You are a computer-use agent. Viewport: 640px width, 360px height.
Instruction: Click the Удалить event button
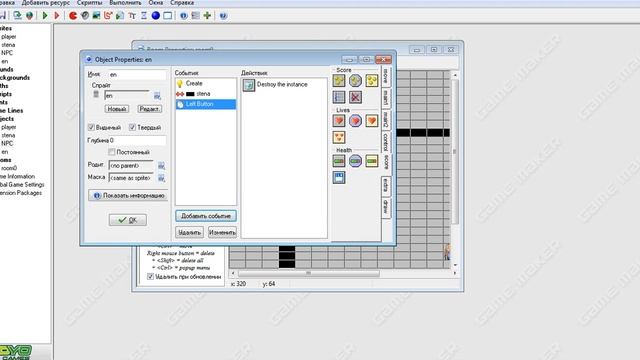(x=189, y=232)
